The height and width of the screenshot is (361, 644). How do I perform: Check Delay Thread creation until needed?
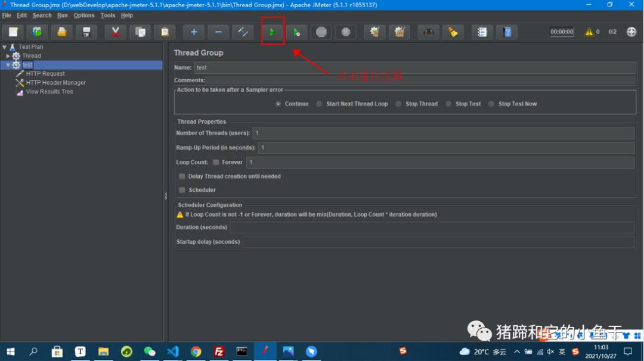pyautogui.click(x=182, y=176)
